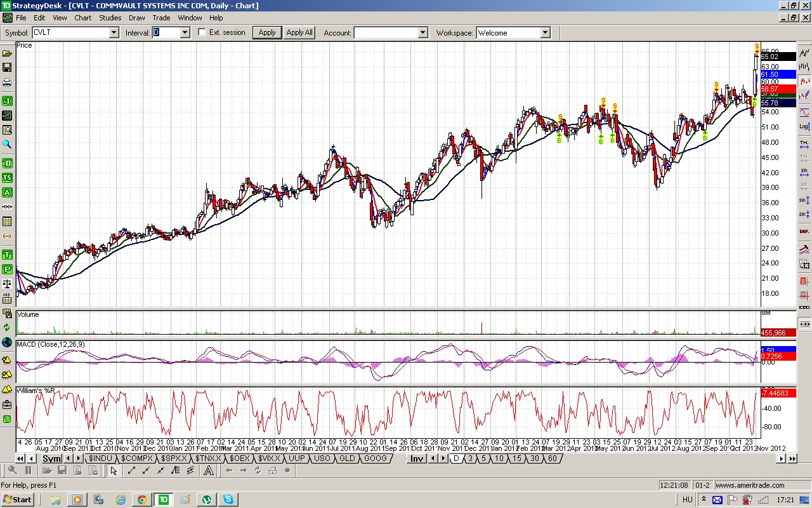Click the magnifying glass icon in left toolbar

coord(7,145)
